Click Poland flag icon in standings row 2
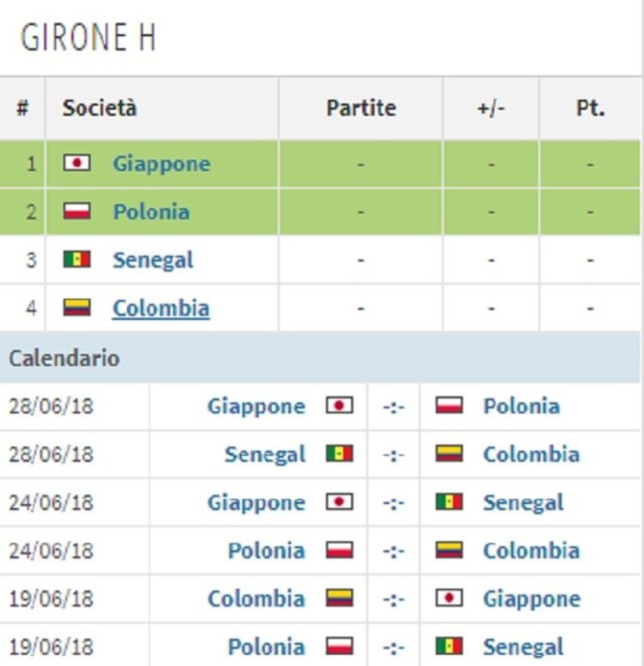 (x=77, y=211)
